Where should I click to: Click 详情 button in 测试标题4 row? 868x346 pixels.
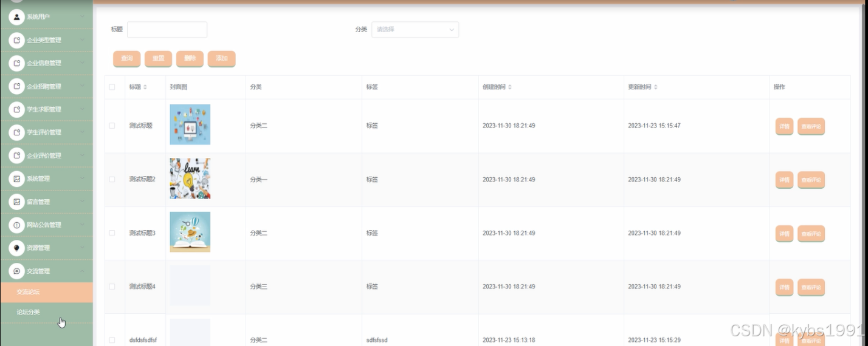[x=784, y=287]
